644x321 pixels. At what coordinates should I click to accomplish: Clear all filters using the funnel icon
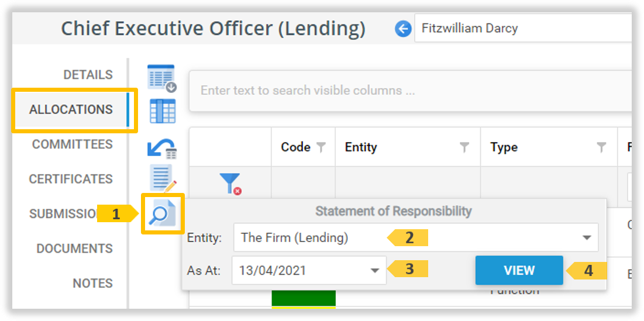230,184
